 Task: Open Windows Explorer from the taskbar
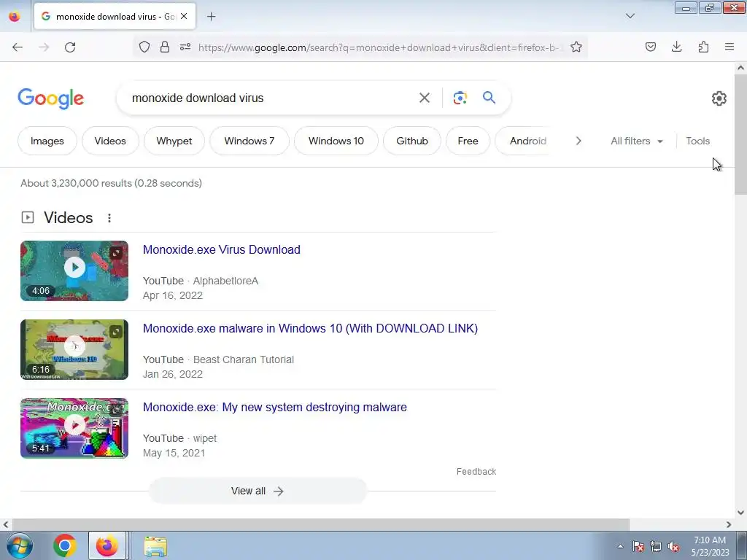[x=155, y=546]
